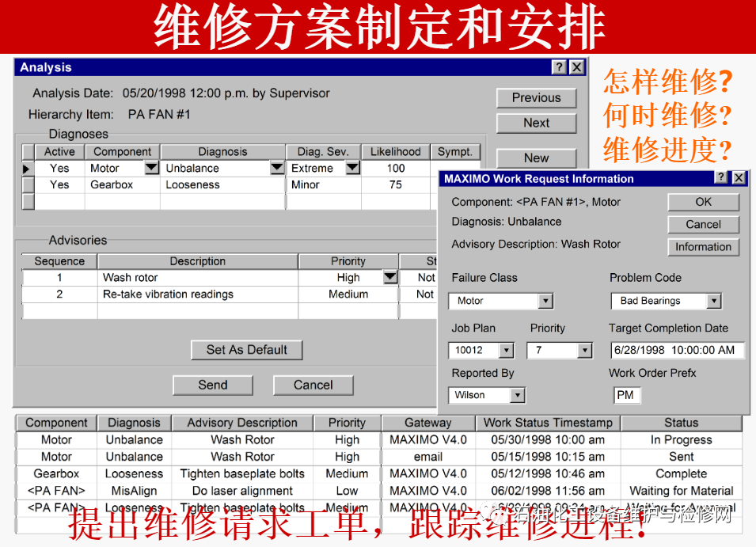Screen dimensions: 756x547
Task: Expand the Reported By Wilson dropdown
Action: point(517,395)
